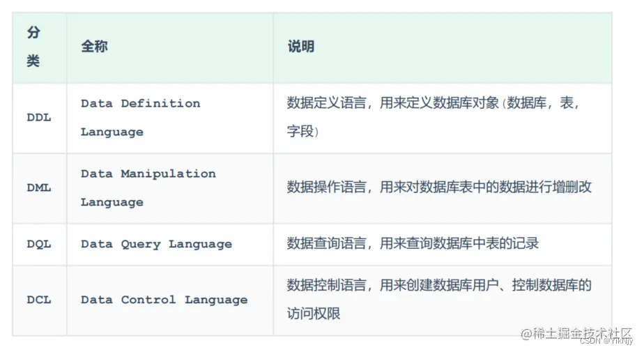Image resolution: width=644 pixels, height=352 pixels.
Task: Click Data Definition Language text
Action: pos(141,118)
